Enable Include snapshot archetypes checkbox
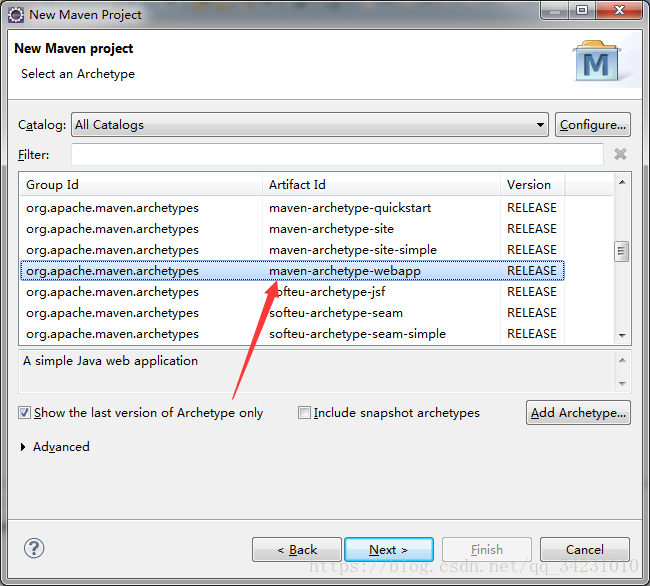This screenshot has height=586, width=650. point(304,413)
